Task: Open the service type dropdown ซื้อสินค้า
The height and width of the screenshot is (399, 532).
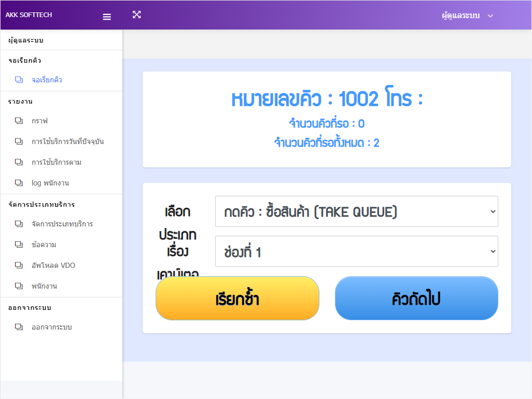Action: pos(356,211)
